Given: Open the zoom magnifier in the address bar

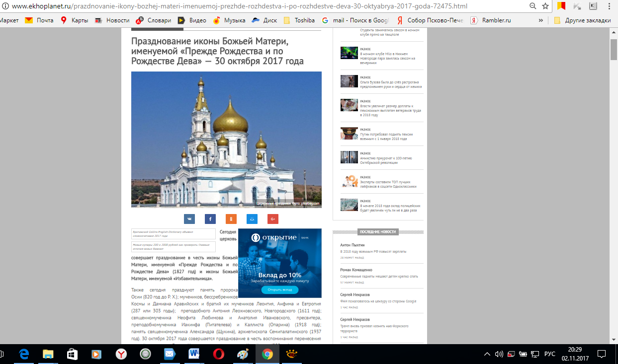Looking at the screenshot, I should point(533,6).
